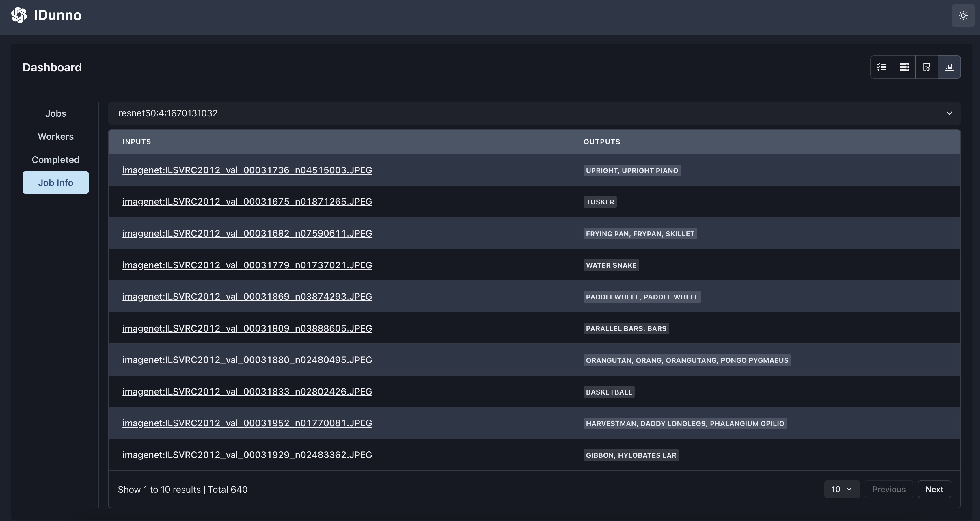Viewport: 980px width, 521px height.
Task: Toggle light mode with sun icon
Action: [963, 16]
